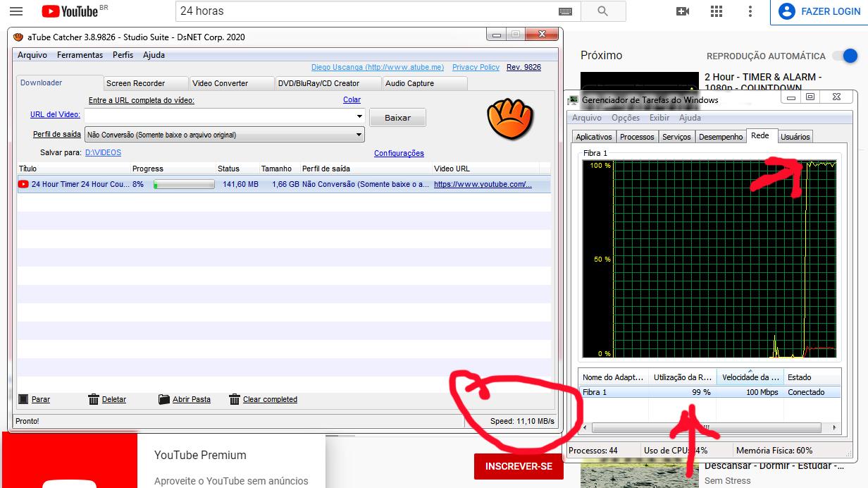Switch to the Serviços tab

click(676, 137)
